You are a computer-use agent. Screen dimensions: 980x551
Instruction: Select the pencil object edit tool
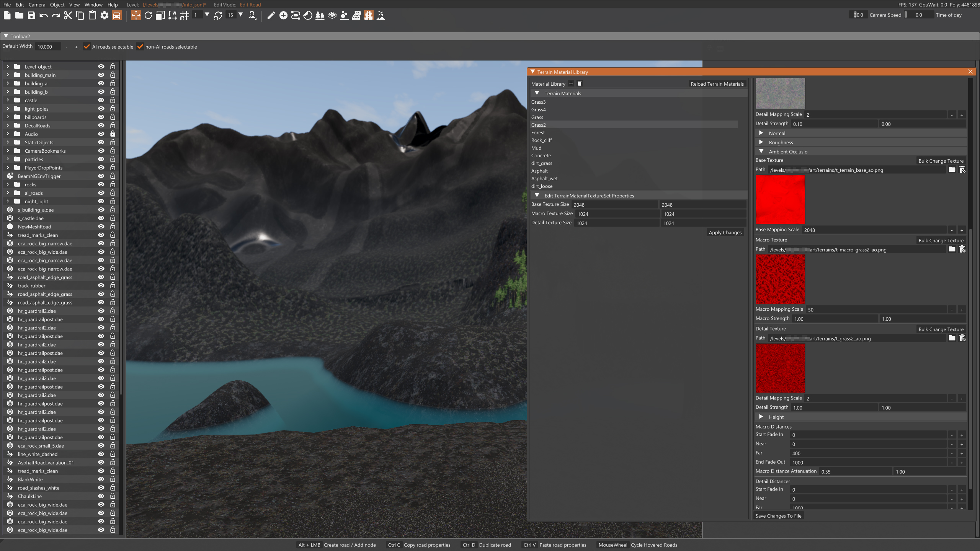pos(271,15)
